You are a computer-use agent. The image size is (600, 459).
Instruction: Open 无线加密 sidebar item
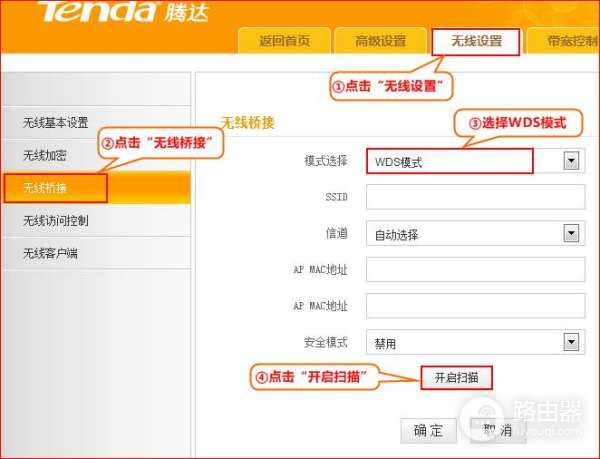pos(96,155)
